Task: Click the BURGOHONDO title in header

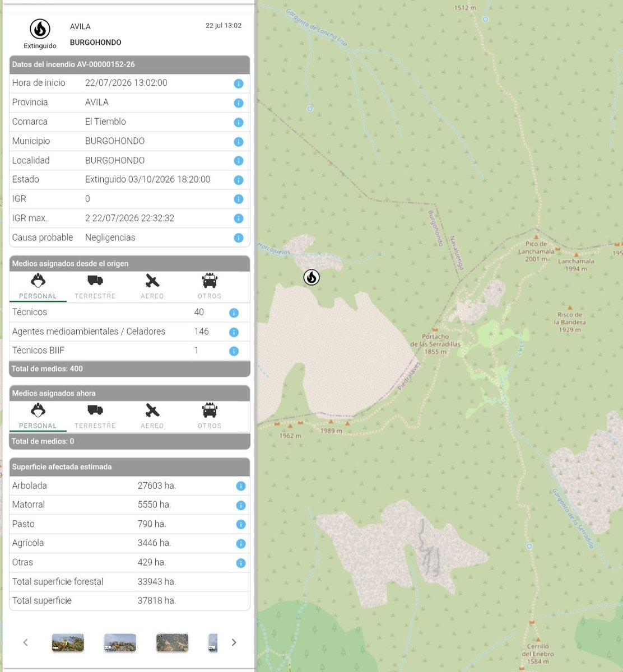Action: 96,43
